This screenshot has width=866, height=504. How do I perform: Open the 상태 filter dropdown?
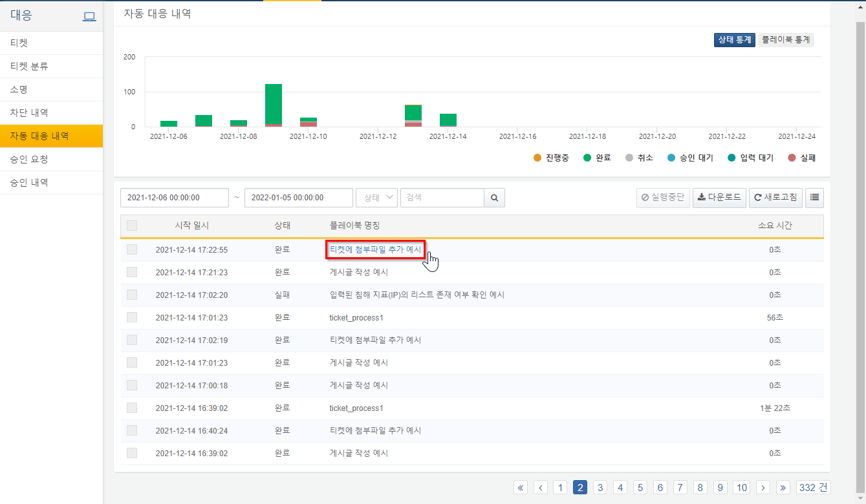pyautogui.click(x=376, y=198)
